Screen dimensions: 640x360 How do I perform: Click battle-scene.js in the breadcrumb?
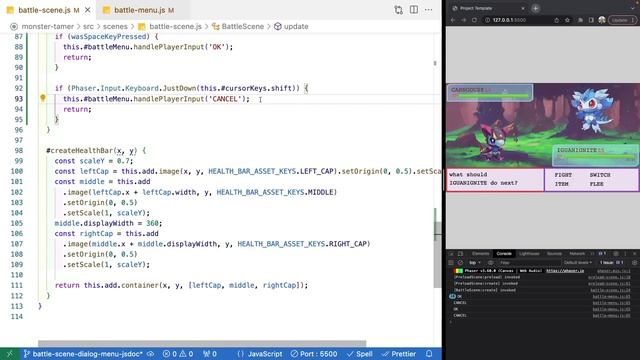pos(175,26)
